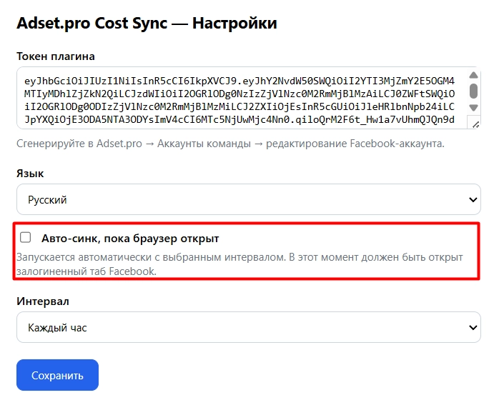
Task: Enable the auto-sync checkbox
Action: (26, 238)
